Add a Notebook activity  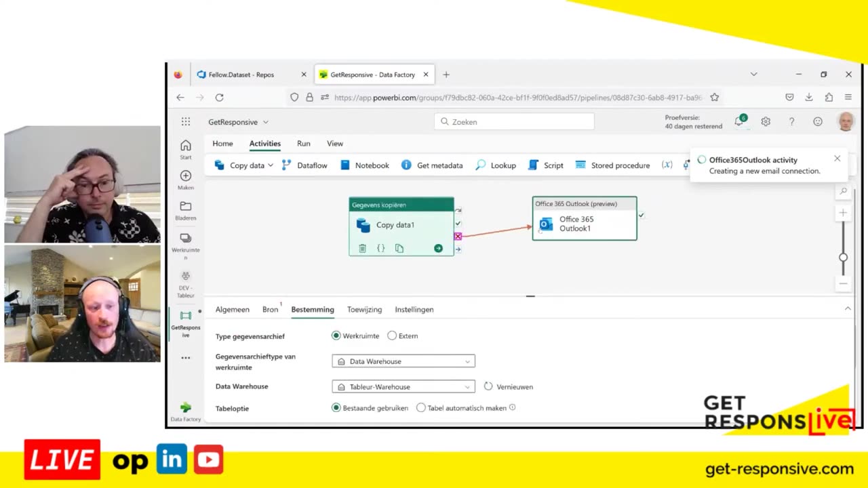point(365,165)
